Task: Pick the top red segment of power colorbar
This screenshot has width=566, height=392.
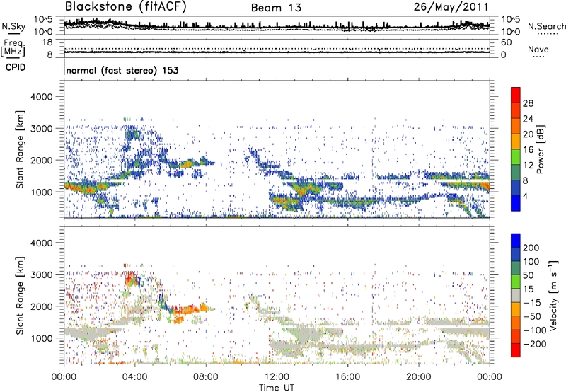Action: pos(516,96)
